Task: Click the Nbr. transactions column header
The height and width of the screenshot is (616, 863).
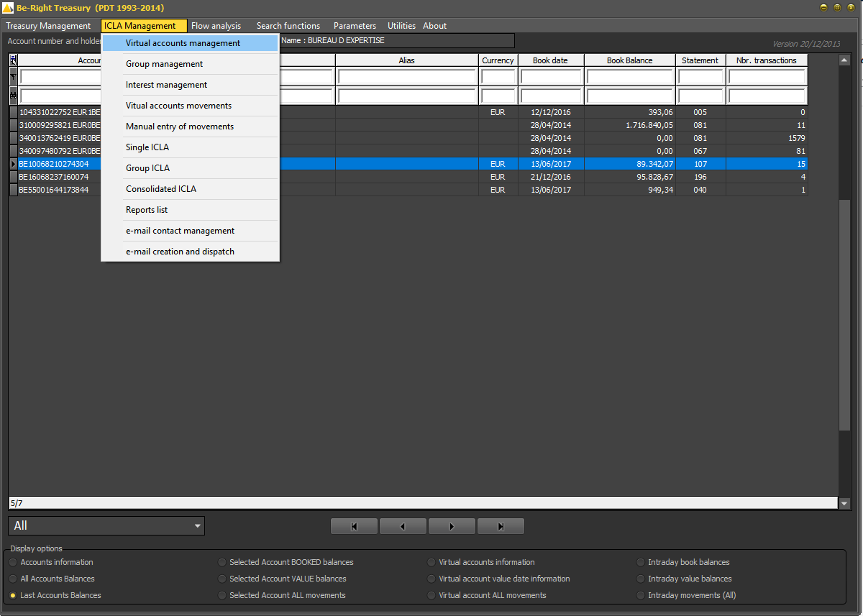Action: click(767, 60)
